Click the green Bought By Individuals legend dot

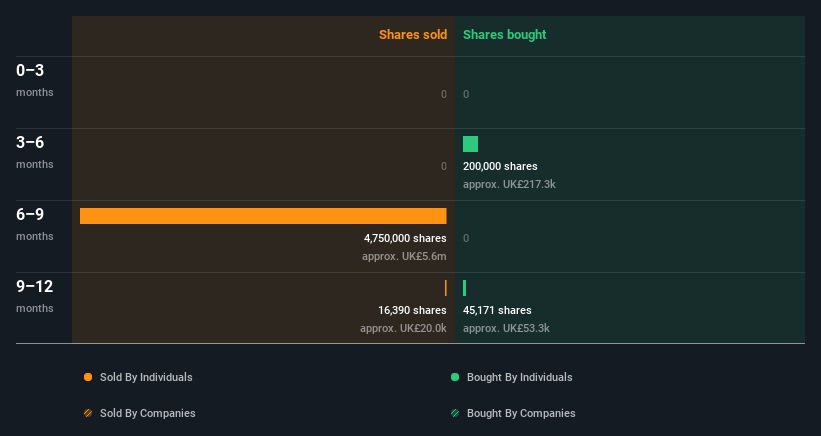click(x=455, y=377)
